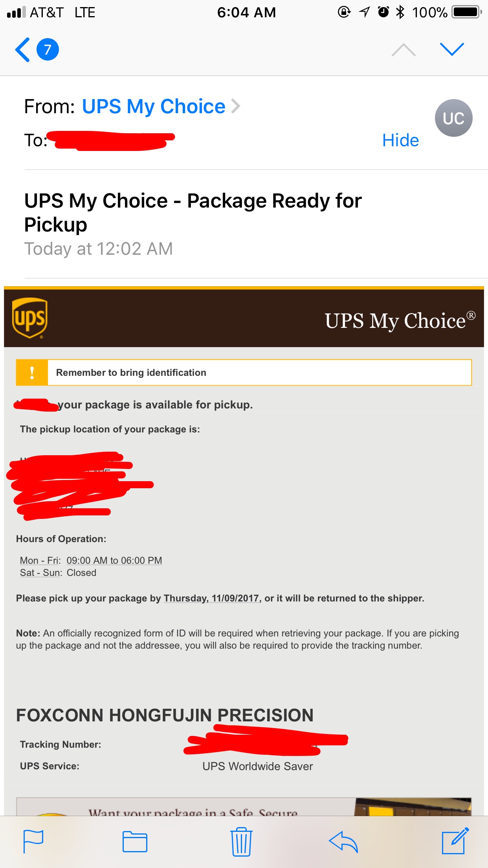Screen dimensions: 488x868
Task: Tap the pickup deadline Thursday, 11/09/2017
Action: point(211,598)
